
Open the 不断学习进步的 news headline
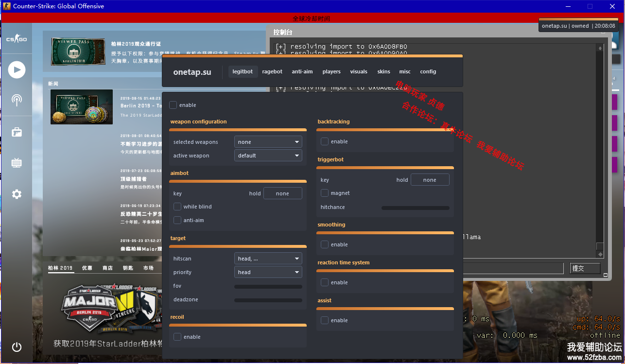(141, 144)
